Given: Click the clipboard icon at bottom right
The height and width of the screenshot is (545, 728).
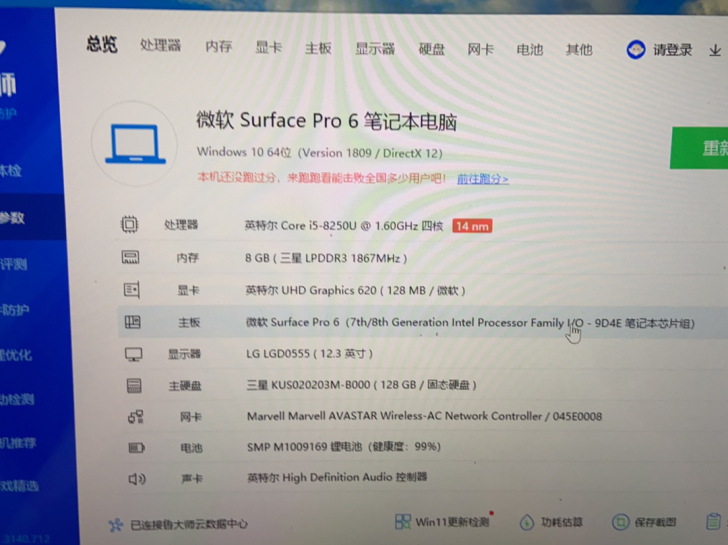Looking at the screenshot, I should coord(714,521).
